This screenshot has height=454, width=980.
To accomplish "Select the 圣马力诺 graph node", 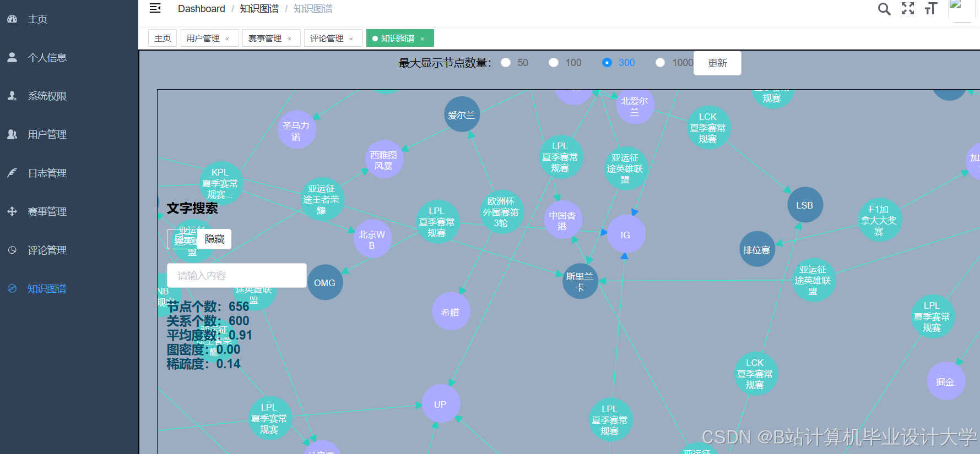I will (x=296, y=130).
